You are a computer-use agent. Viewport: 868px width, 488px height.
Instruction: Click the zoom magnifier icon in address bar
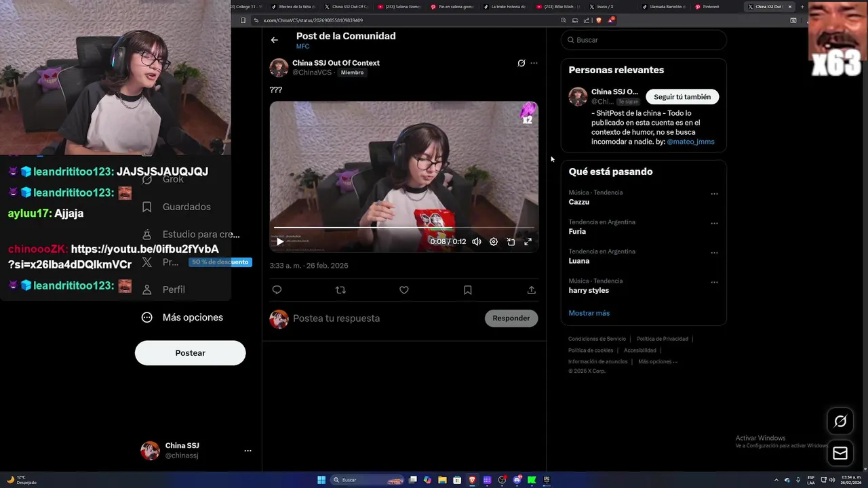[564, 20]
